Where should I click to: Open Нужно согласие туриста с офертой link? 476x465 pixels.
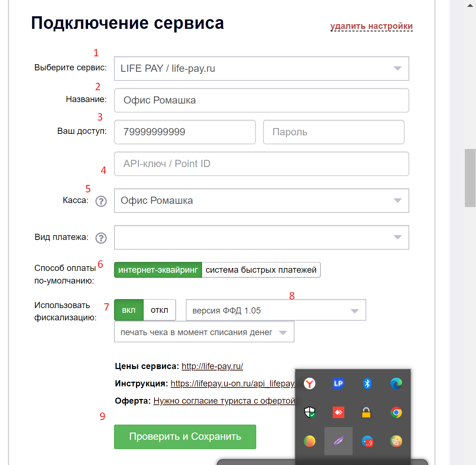[x=224, y=401]
